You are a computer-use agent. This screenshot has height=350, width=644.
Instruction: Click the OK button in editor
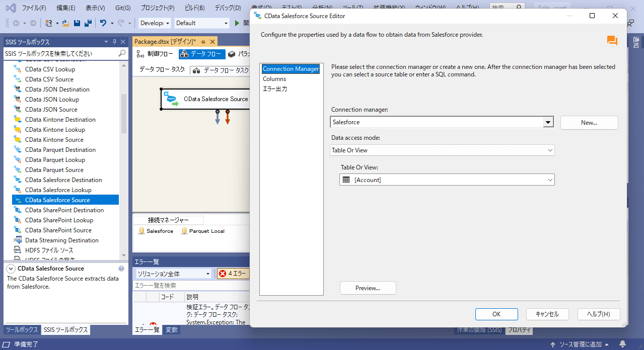[496, 314]
